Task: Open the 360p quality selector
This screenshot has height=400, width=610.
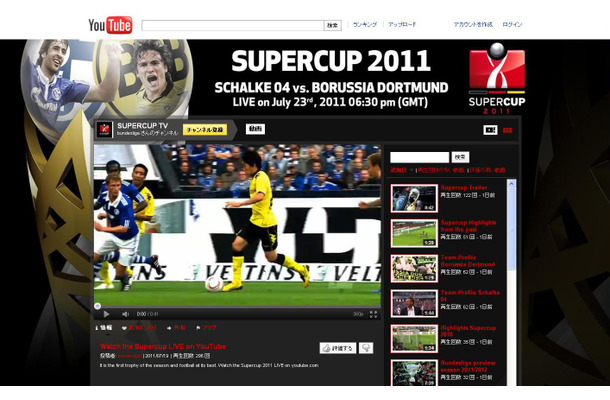Action: (358, 314)
